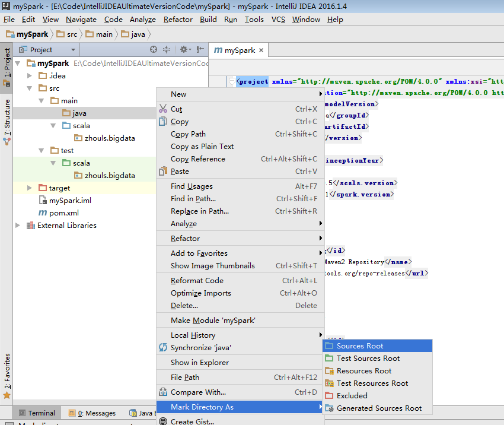Expand the target folder
The width and height of the screenshot is (504, 425).
pyautogui.click(x=30, y=188)
